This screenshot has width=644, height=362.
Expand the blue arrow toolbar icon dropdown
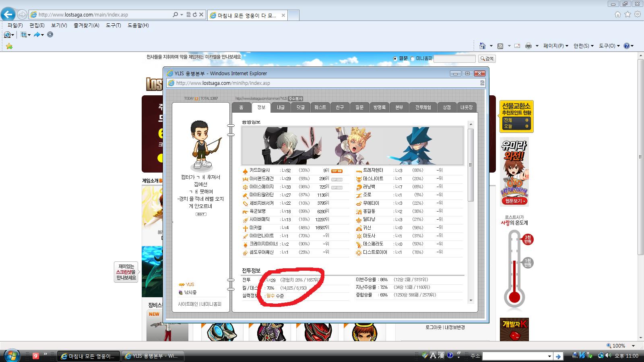click(x=42, y=35)
